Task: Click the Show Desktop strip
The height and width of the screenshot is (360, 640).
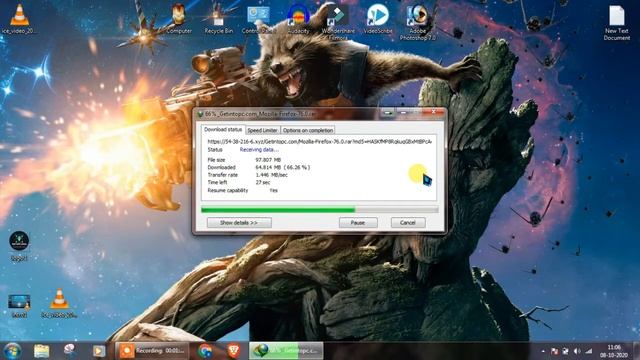Action: (x=637, y=351)
